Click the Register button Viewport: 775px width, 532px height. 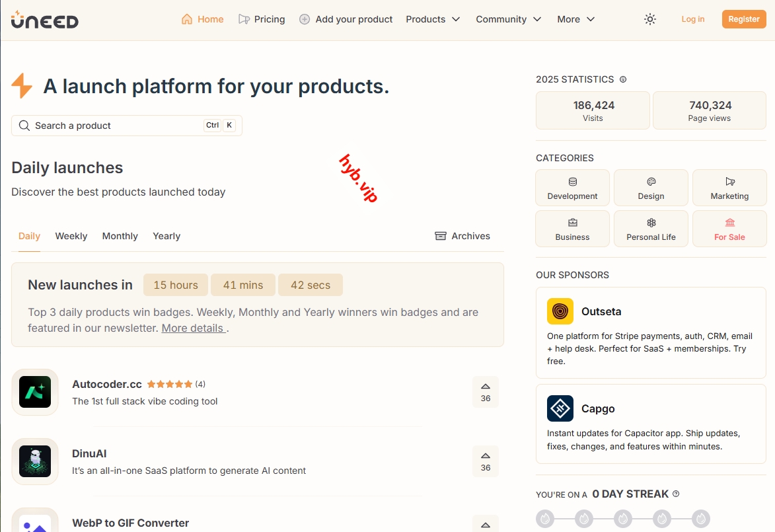pos(744,19)
